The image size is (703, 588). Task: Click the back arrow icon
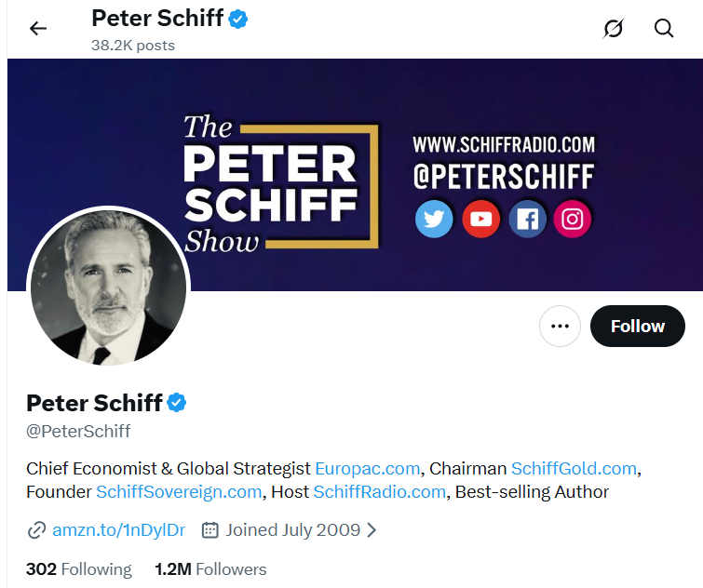[37, 29]
